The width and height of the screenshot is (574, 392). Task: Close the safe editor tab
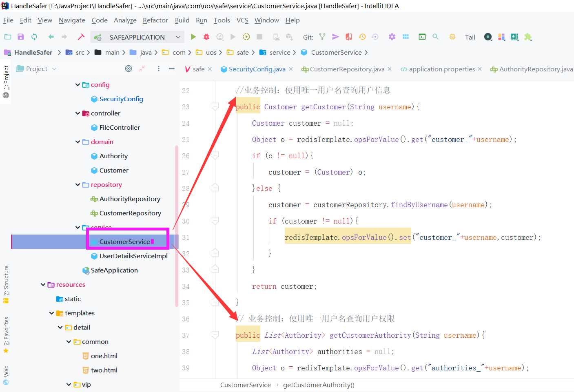(210, 69)
